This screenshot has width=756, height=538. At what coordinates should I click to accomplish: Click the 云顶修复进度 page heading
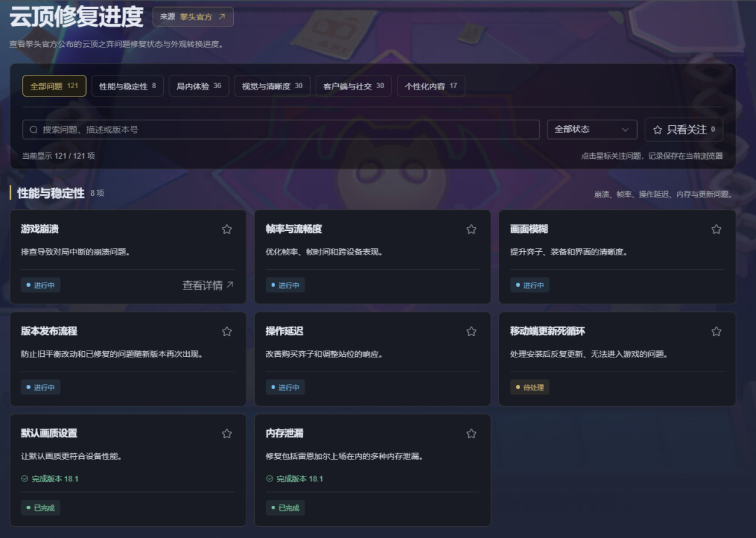tap(76, 17)
